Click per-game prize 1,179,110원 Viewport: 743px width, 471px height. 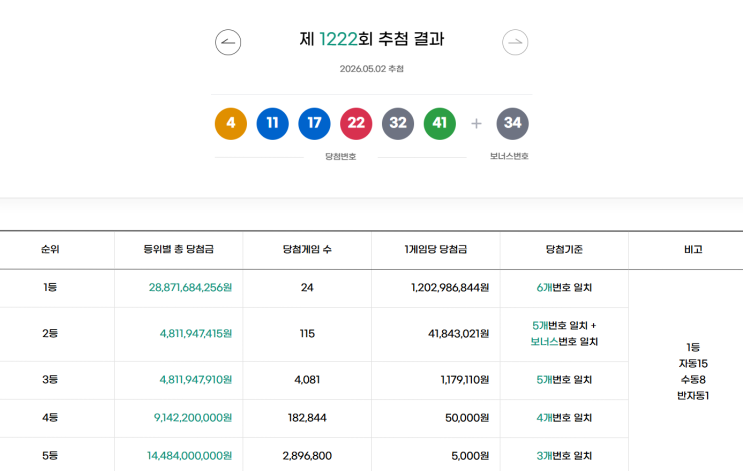pos(465,380)
